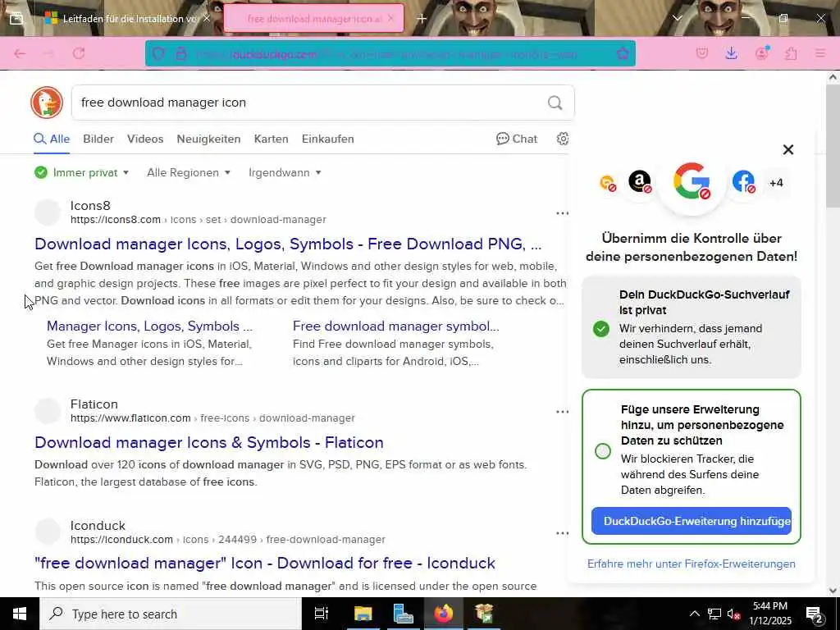Open a new tab with the plus button

coord(422,19)
